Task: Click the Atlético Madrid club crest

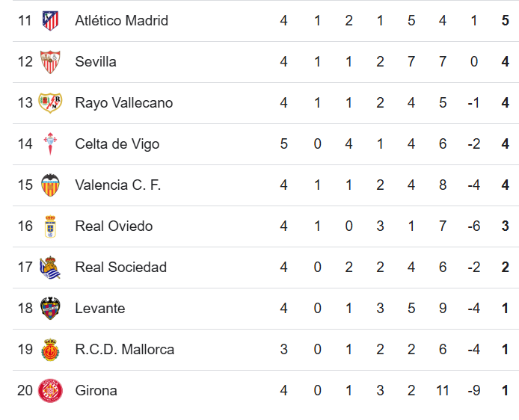Action: click(50, 20)
